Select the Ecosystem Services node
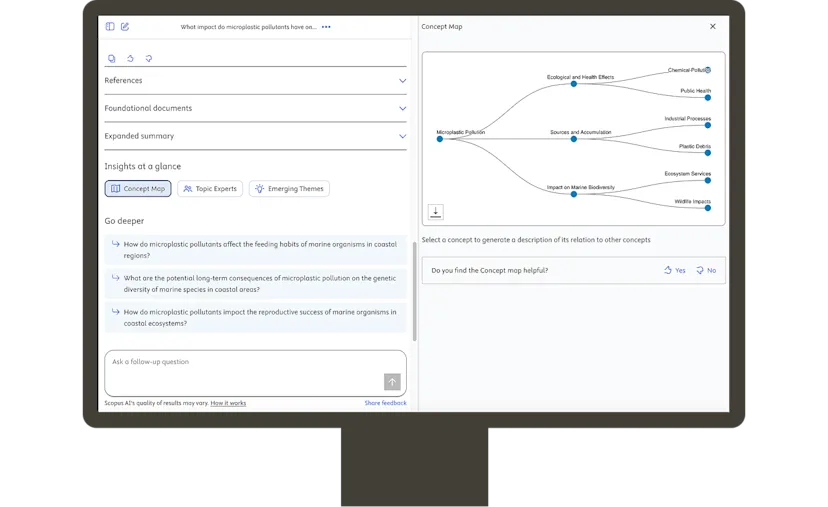Viewport: 828px width, 507px height. pyautogui.click(x=708, y=181)
